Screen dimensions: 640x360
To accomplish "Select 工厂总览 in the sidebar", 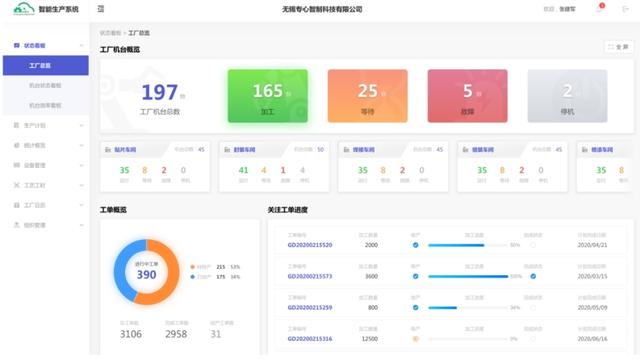I will point(46,65).
